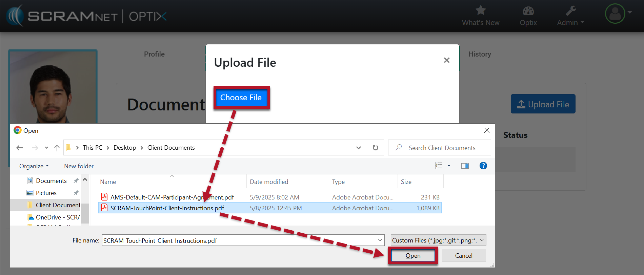Open file dialog help icon

tap(483, 166)
